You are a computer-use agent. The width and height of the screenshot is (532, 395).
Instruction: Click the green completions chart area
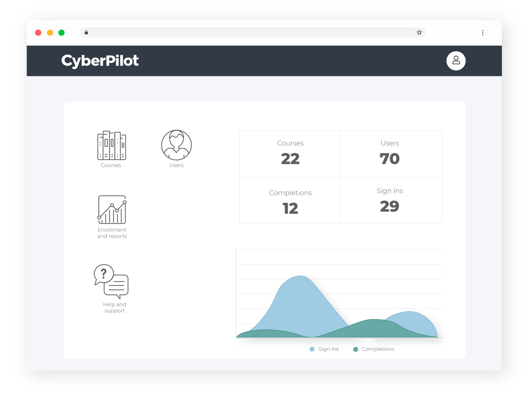(x=375, y=329)
